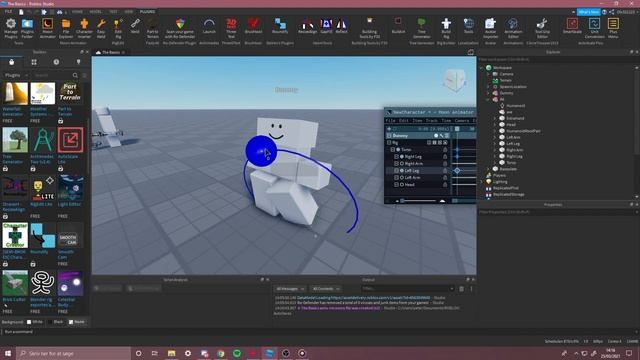The width and height of the screenshot is (640, 360).
Task: Open the SmartScale plugin
Action: (x=572, y=26)
